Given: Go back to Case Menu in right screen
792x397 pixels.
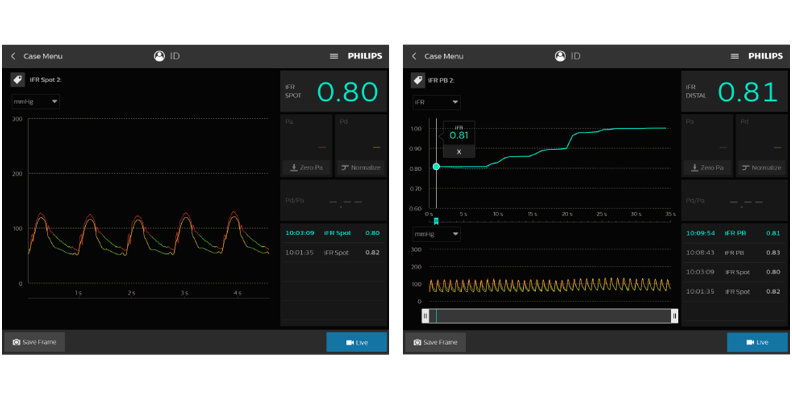Looking at the screenshot, I should (x=438, y=56).
